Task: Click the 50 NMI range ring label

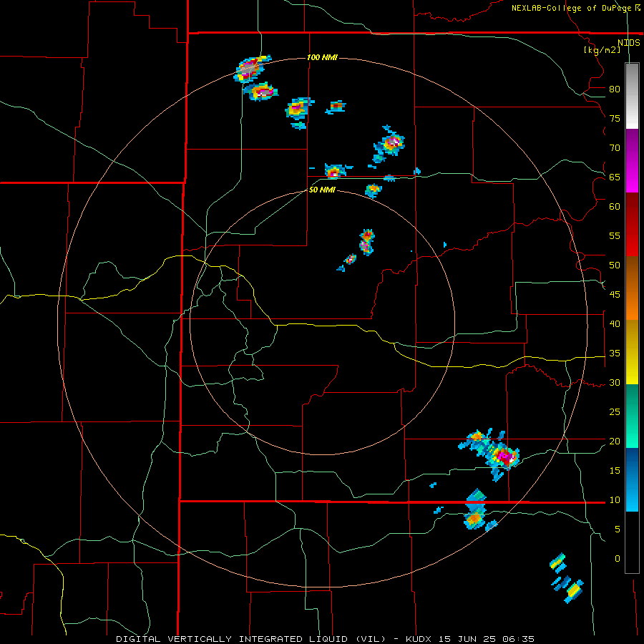Action: 323,190
